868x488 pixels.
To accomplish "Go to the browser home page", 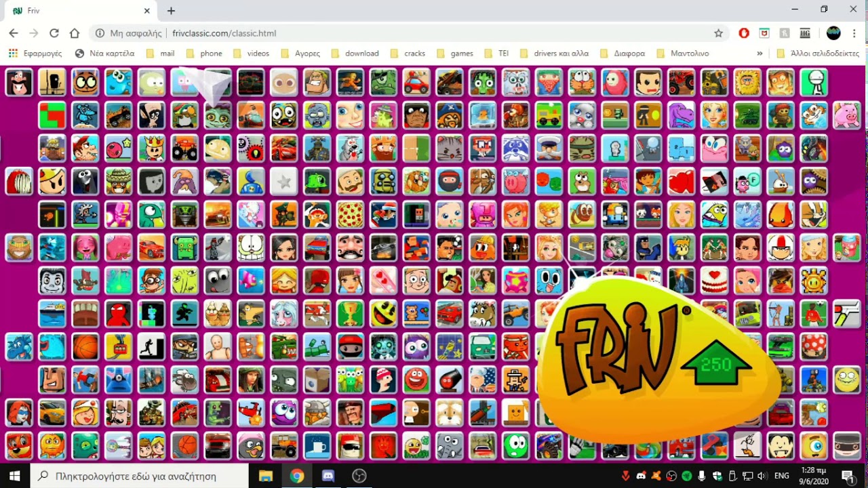I will click(x=75, y=33).
